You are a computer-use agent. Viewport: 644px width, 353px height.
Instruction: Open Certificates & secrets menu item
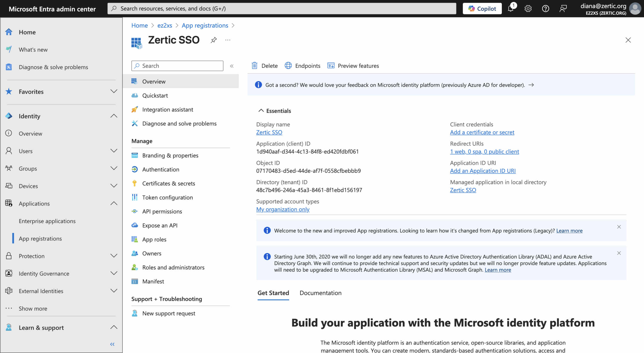[169, 183]
